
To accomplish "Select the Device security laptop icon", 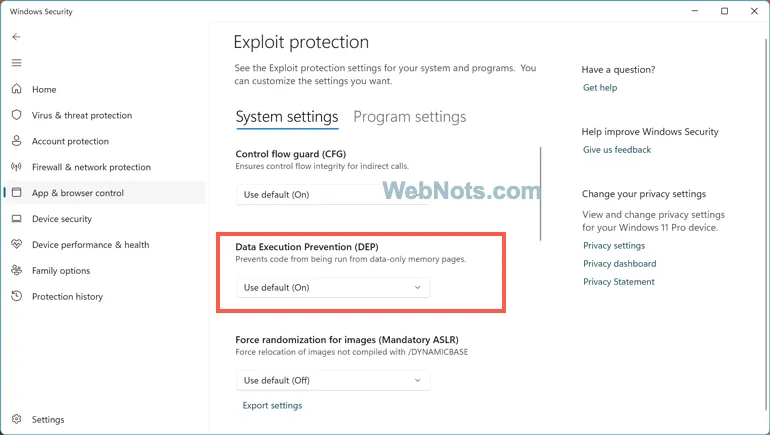I will click(16, 218).
